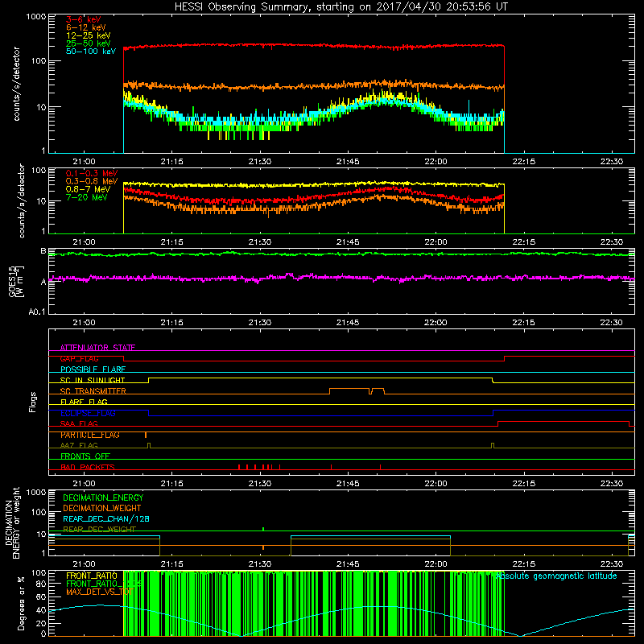Select the red 3-6 keV legend label
644x644 pixels.
coord(84,19)
